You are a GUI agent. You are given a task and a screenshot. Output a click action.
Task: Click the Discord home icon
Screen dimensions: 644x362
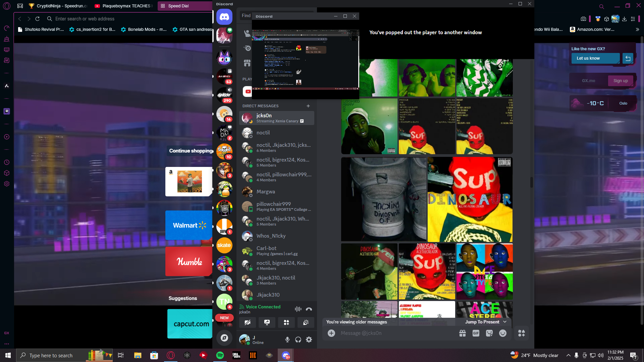click(x=224, y=16)
